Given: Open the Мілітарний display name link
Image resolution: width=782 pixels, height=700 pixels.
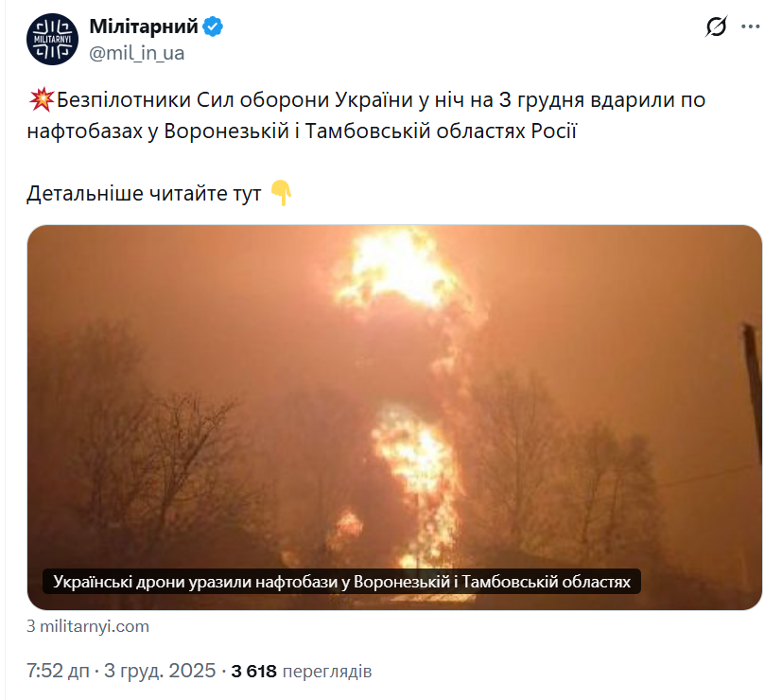Looking at the screenshot, I should pos(144,26).
